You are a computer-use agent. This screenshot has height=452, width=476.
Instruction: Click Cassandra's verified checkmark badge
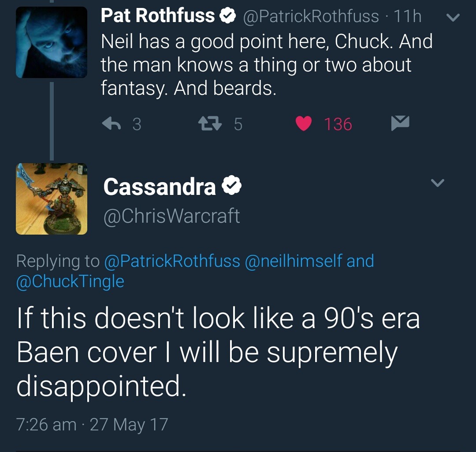pyautogui.click(x=232, y=187)
